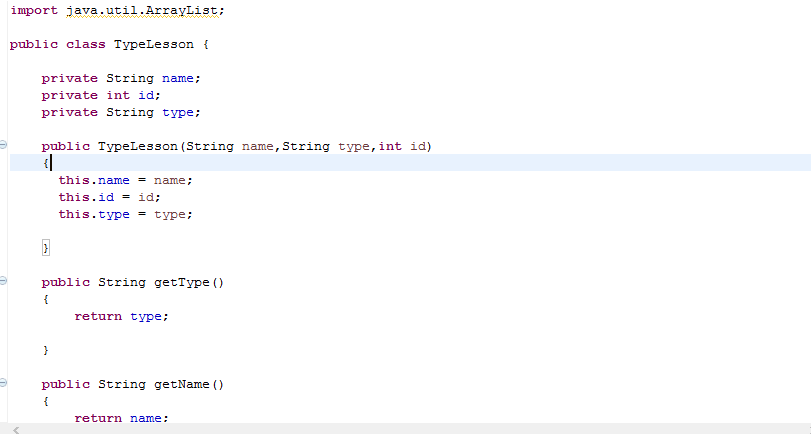Image resolution: width=811 pixels, height=434 pixels.
Task: Click the 'int id' constructor parameter
Action: [402, 146]
